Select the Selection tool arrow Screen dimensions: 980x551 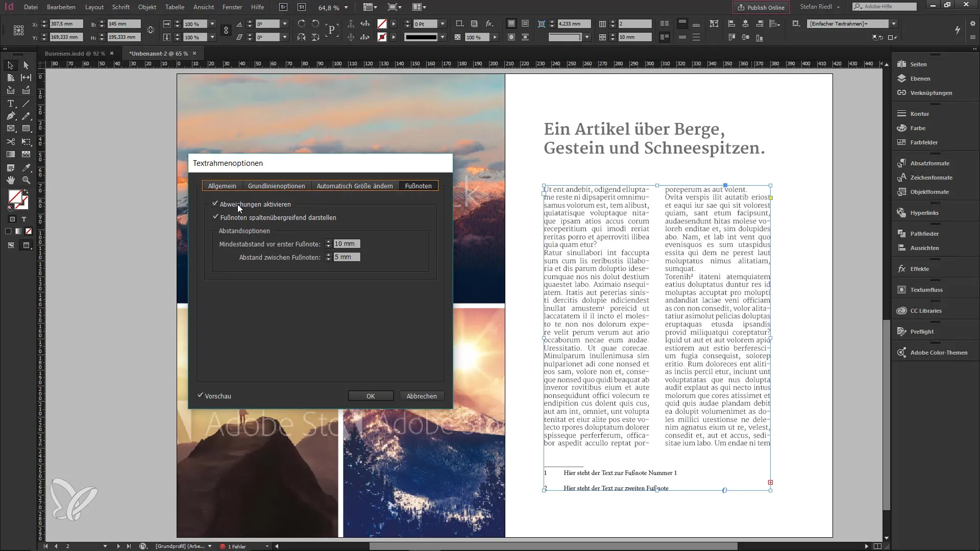coord(10,65)
